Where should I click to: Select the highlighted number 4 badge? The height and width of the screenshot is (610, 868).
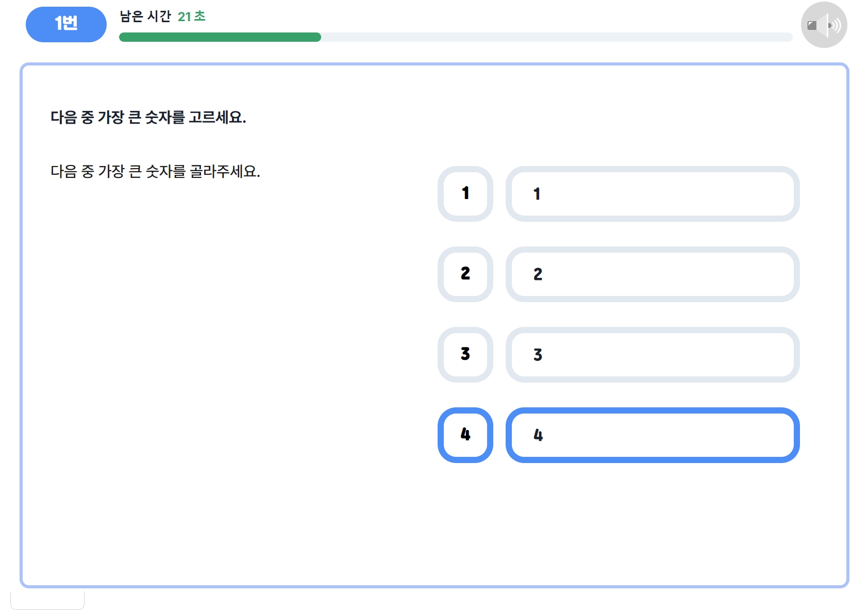(465, 435)
